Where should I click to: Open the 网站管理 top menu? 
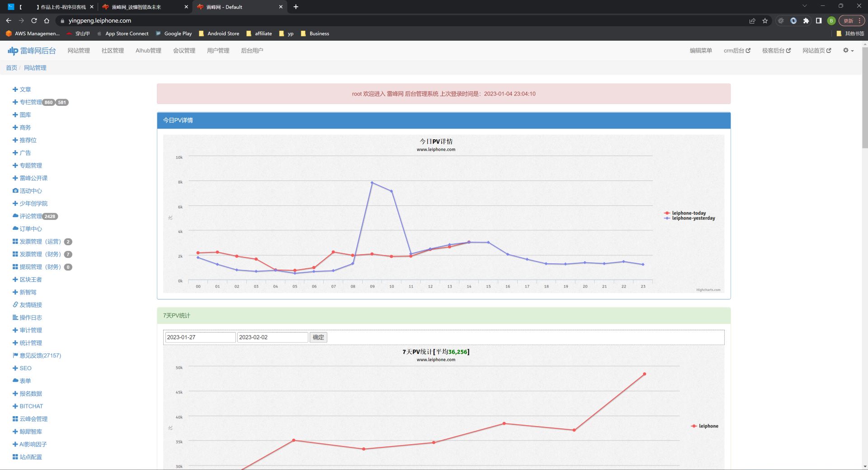(x=79, y=51)
